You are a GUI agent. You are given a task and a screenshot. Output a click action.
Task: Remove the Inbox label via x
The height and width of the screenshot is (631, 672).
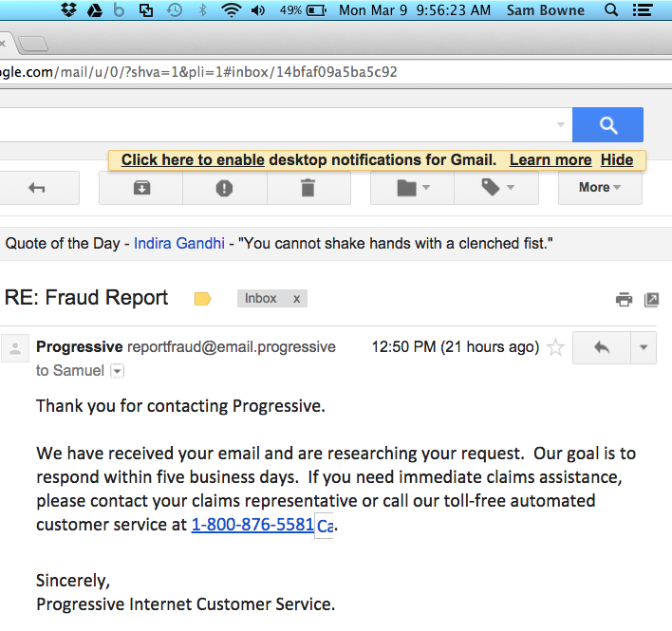point(296,299)
